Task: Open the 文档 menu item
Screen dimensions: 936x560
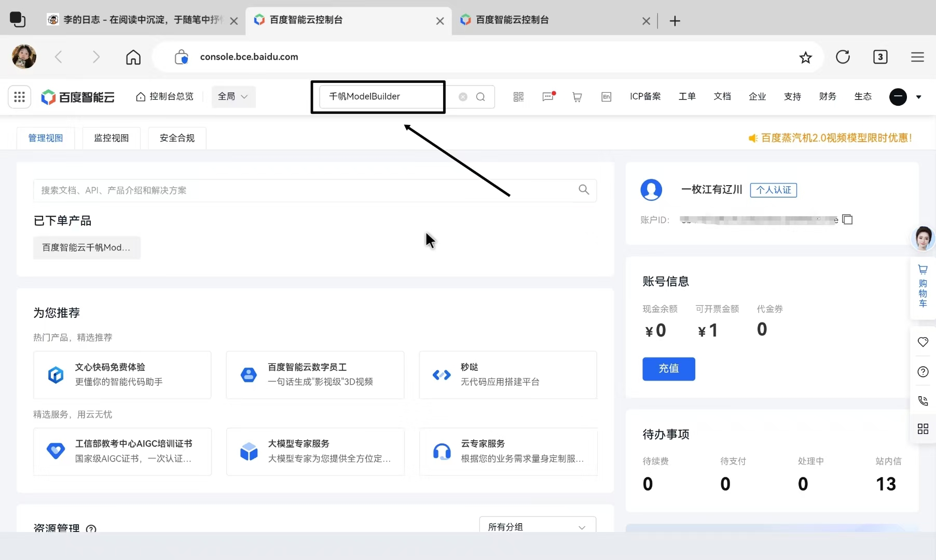Action: tap(722, 96)
